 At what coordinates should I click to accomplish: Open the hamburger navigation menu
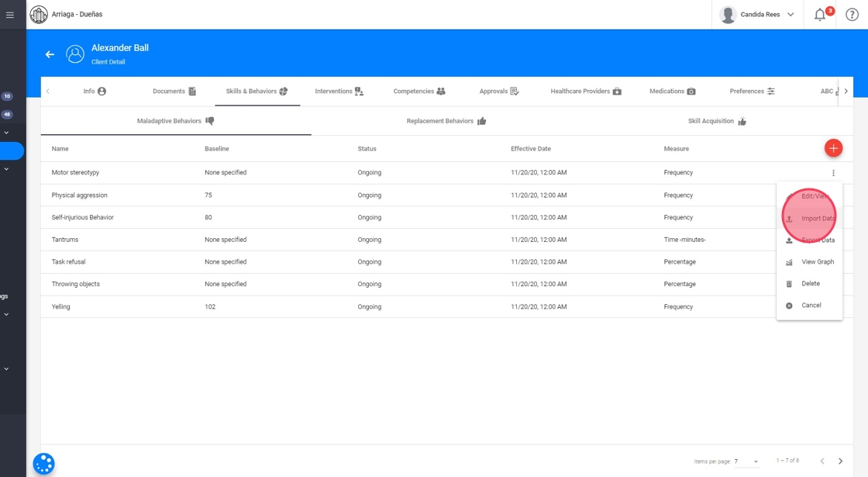pyautogui.click(x=10, y=15)
